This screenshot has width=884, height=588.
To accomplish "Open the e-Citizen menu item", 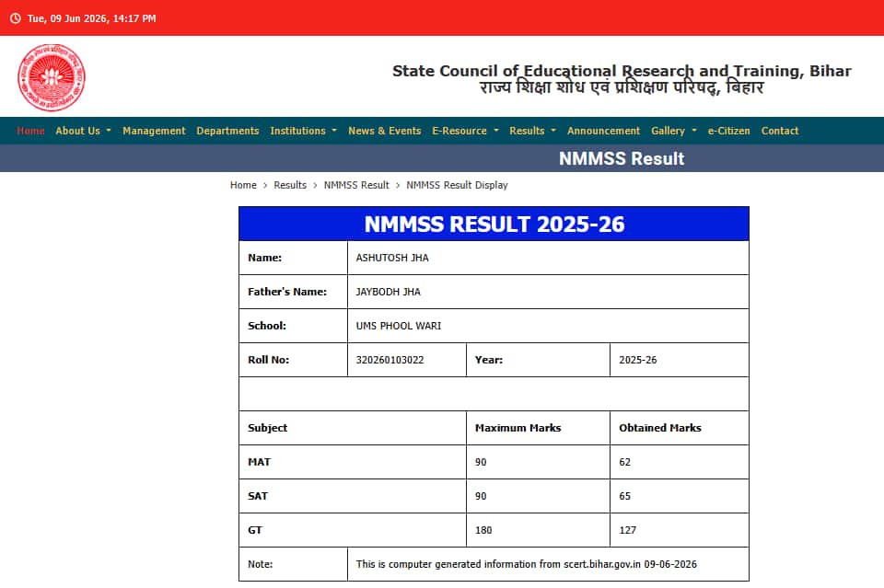I will (x=729, y=131).
